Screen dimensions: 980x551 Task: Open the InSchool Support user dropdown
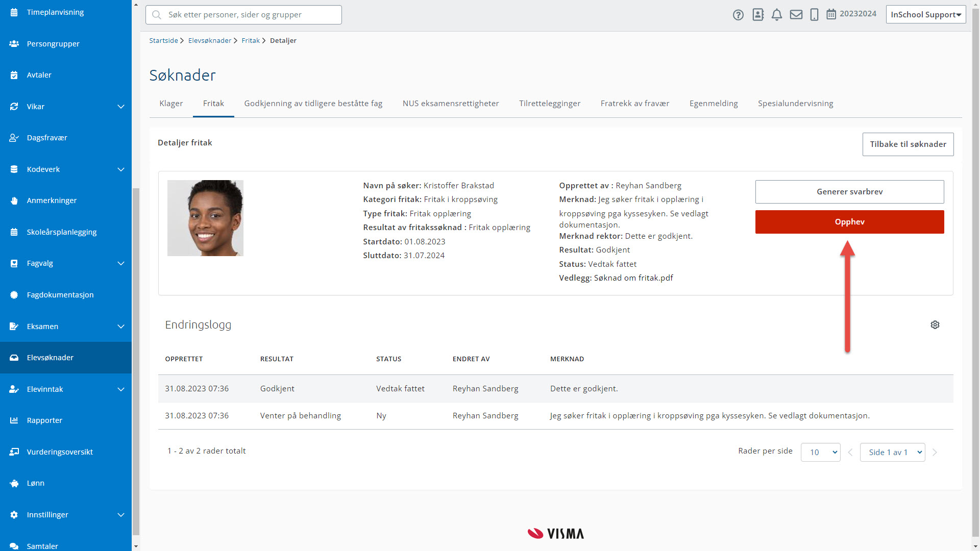point(925,15)
